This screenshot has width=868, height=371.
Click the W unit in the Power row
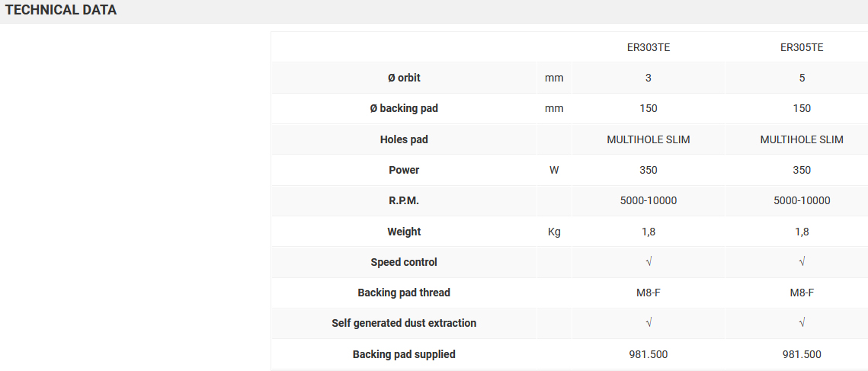pyautogui.click(x=554, y=170)
